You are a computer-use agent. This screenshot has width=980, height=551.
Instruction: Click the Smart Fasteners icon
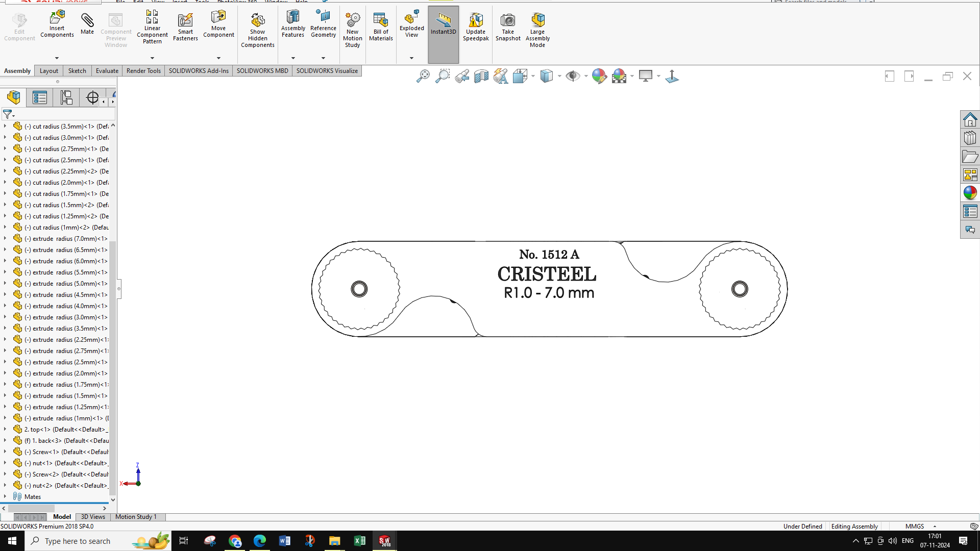185,28
